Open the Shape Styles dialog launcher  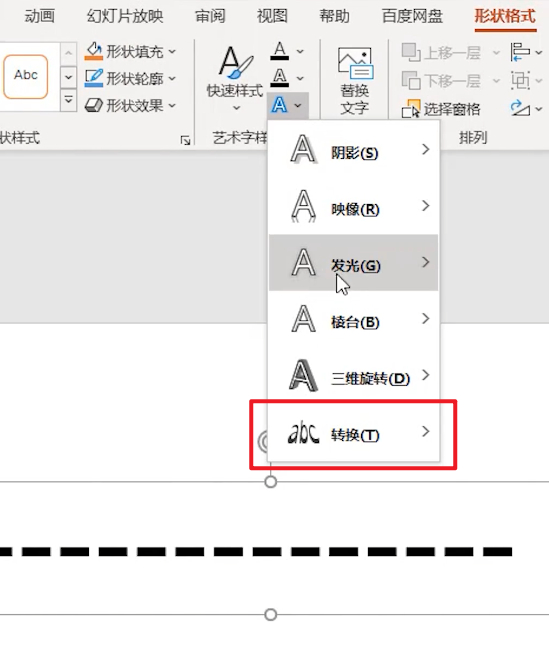(x=185, y=141)
